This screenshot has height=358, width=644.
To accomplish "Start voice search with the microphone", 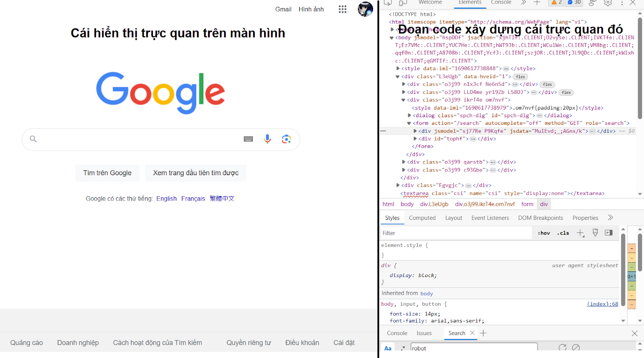I will tap(267, 139).
